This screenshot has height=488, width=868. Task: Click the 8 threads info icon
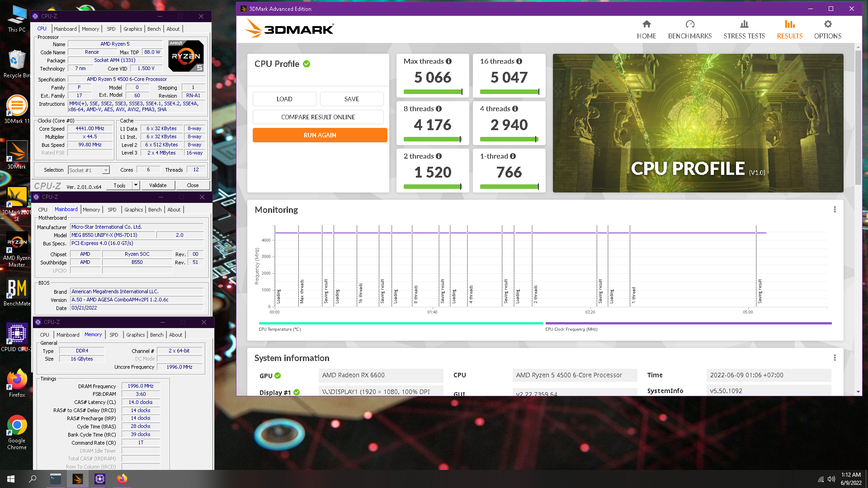[439, 109]
